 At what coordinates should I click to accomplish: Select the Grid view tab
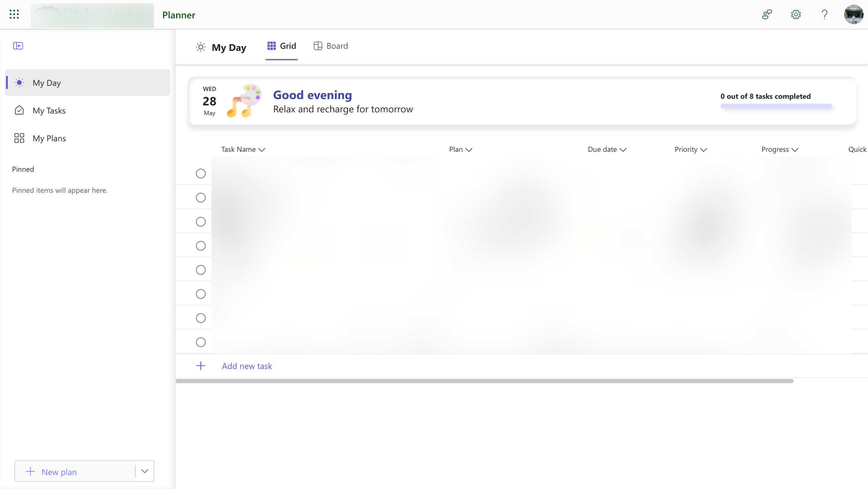pos(282,46)
